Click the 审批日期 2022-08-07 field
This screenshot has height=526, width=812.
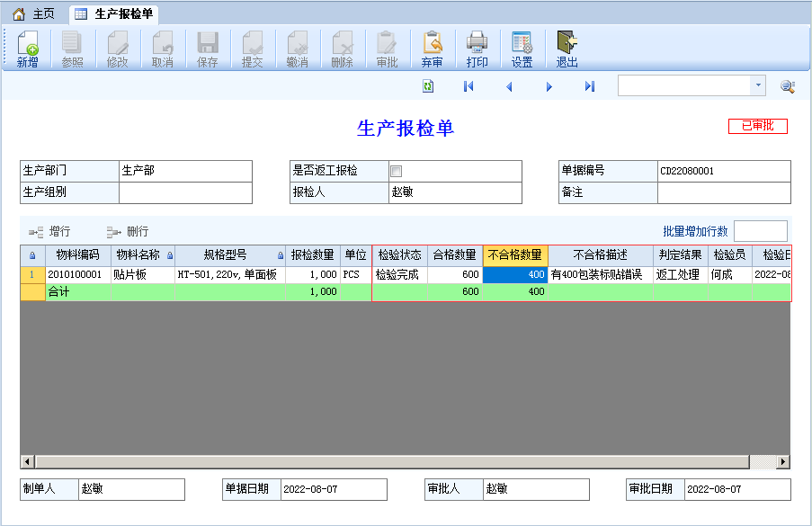(737, 489)
